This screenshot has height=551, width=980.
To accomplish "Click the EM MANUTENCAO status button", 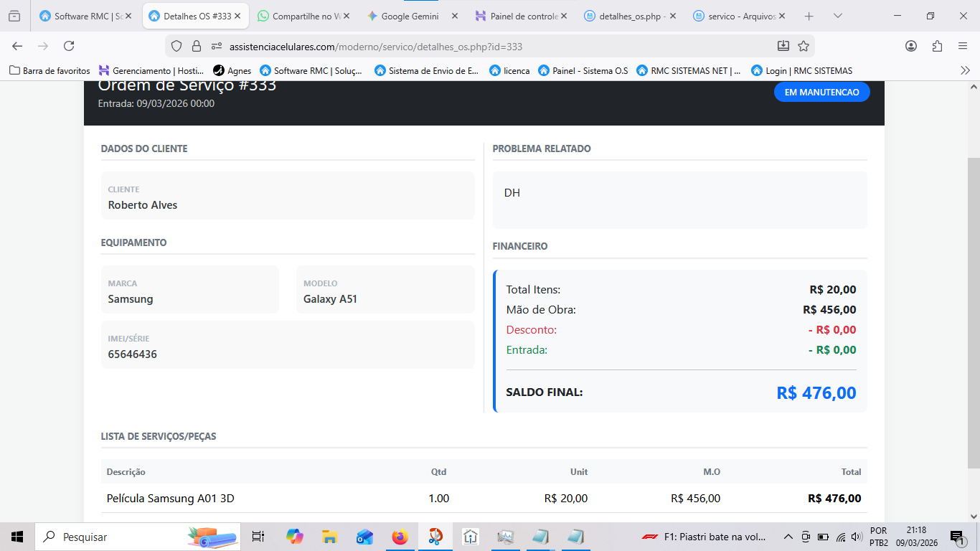I will [x=821, y=92].
